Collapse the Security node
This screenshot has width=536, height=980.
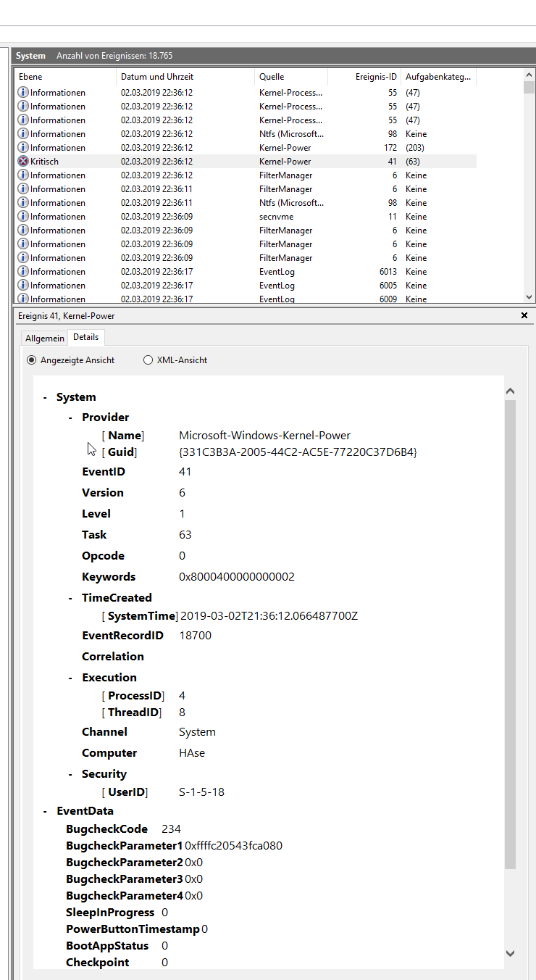70,774
